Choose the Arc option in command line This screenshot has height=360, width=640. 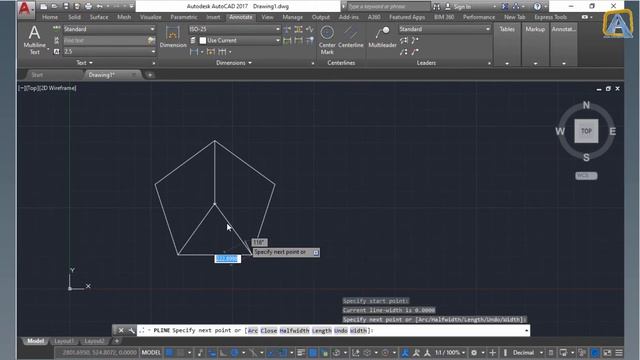253,331
